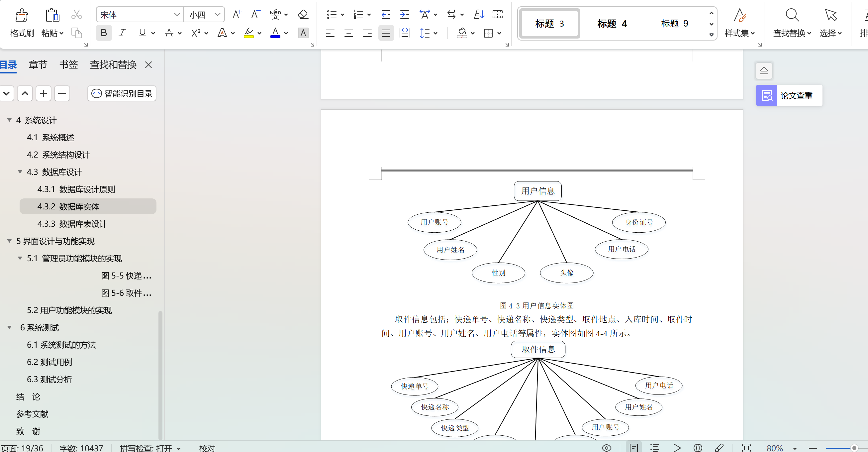Image resolution: width=868 pixels, height=452 pixels.
Task: Toggle justified paragraph alignment
Action: (386, 33)
